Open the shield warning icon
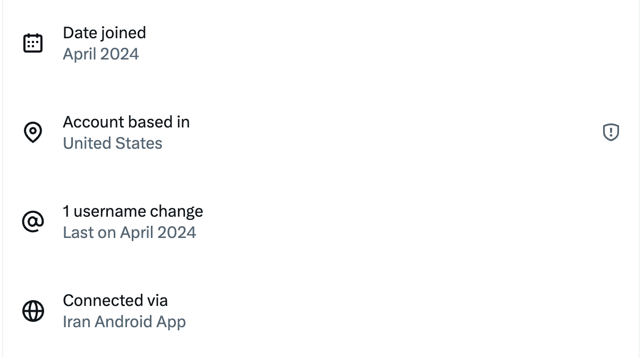644x358 pixels. point(611,132)
